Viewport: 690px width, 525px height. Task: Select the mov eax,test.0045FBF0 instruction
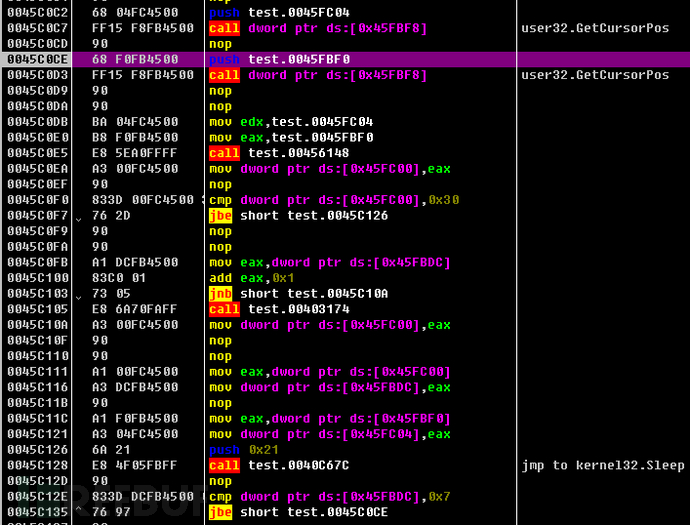291,138
